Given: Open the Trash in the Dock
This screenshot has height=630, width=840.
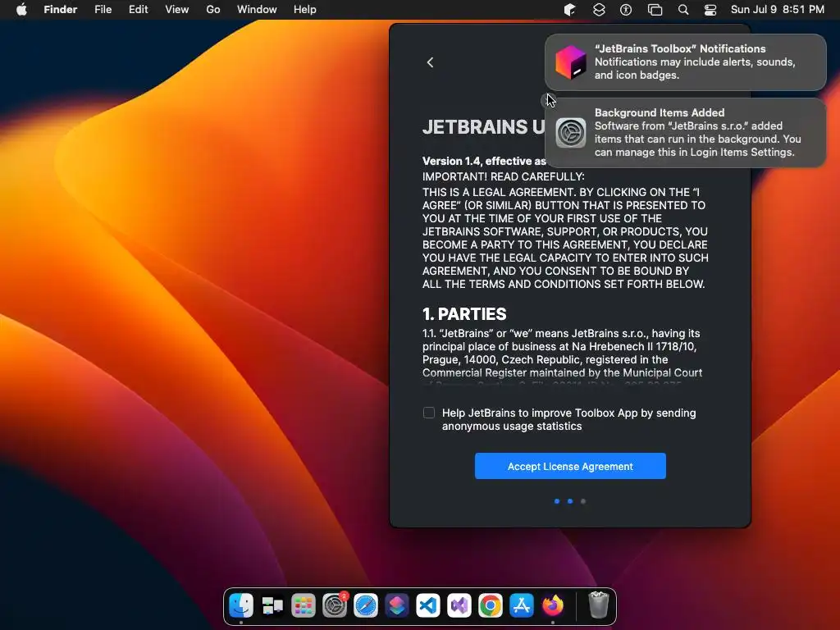Looking at the screenshot, I should coord(598,605).
